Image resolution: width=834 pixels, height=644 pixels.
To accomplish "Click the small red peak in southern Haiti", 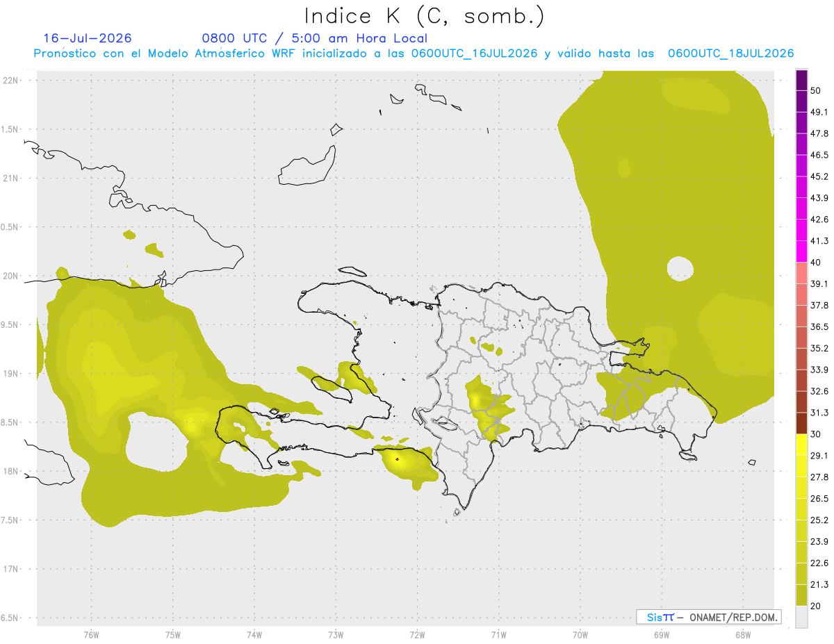I will (x=397, y=459).
